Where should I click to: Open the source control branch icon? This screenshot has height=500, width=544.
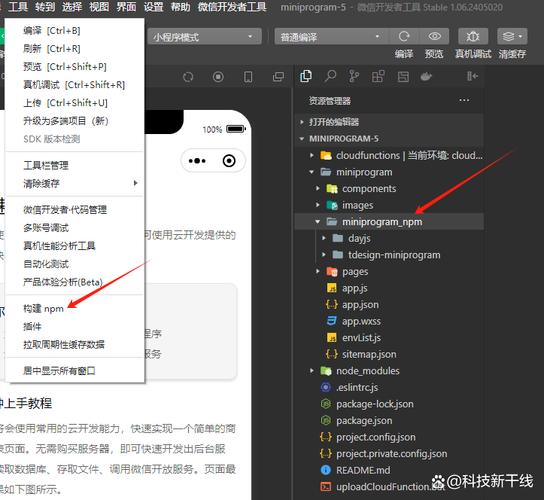coord(354,76)
